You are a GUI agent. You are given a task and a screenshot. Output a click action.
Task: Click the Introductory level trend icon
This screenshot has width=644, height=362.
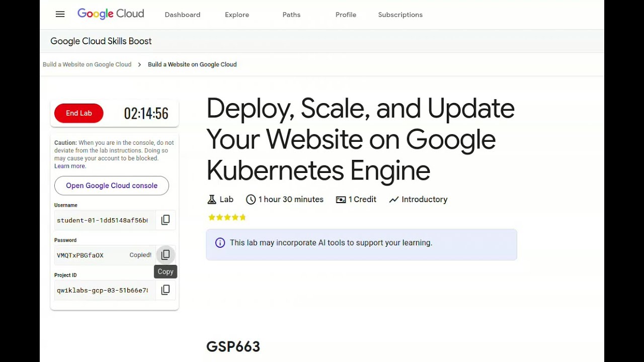[x=394, y=200]
